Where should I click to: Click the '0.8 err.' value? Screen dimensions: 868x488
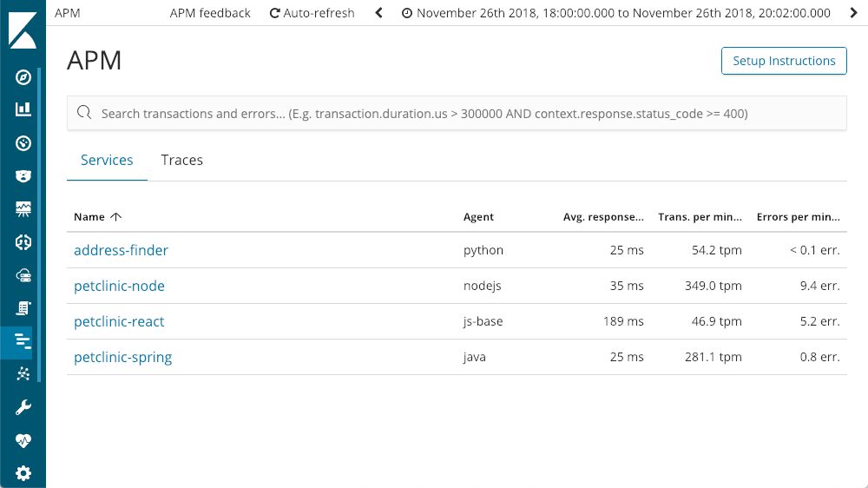point(820,357)
